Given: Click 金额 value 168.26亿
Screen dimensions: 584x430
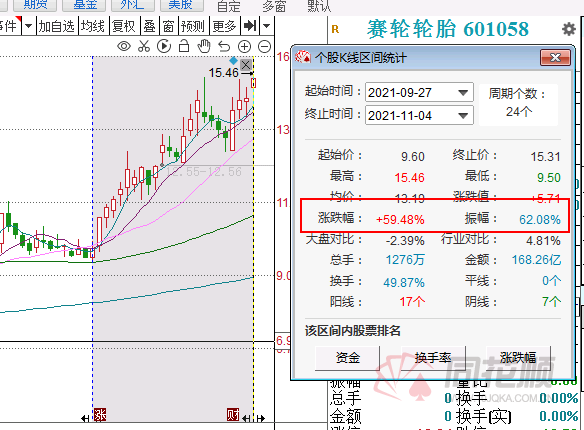Looking at the screenshot, I should (536, 259).
